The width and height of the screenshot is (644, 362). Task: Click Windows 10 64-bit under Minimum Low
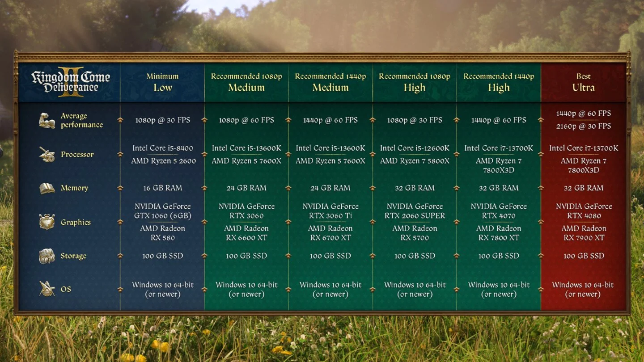coord(162,290)
